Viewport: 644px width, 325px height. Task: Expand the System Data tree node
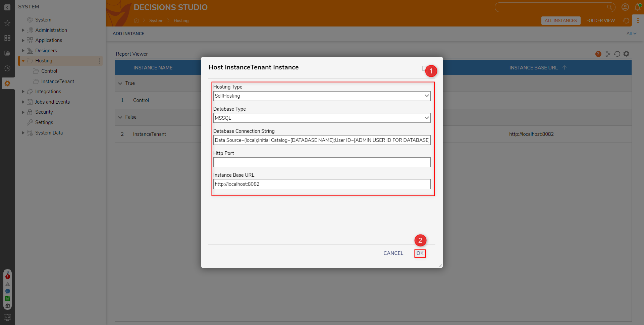(23, 133)
